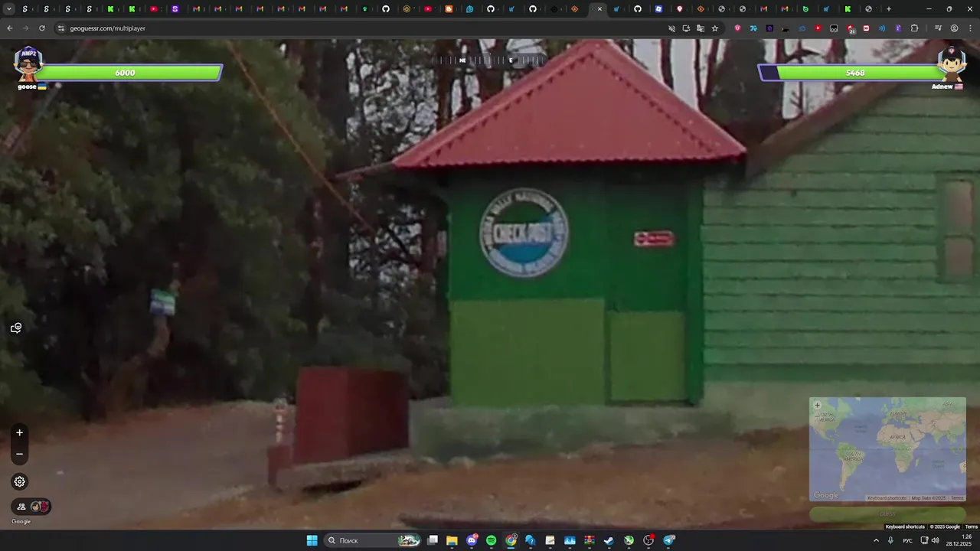The width and height of the screenshot is (980, 551).
Task: Open WinRAR from taskbar
Action: pyautogui.click(x=590, y=540)
